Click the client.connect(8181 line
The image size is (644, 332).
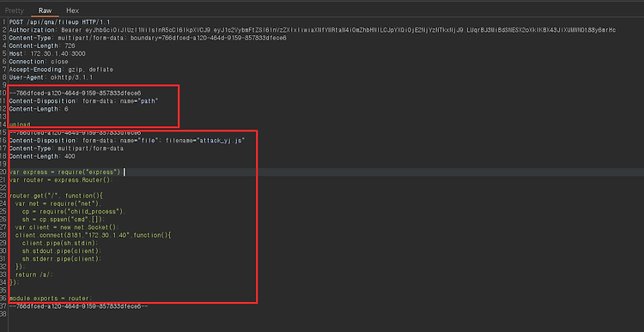pos(93,235)
